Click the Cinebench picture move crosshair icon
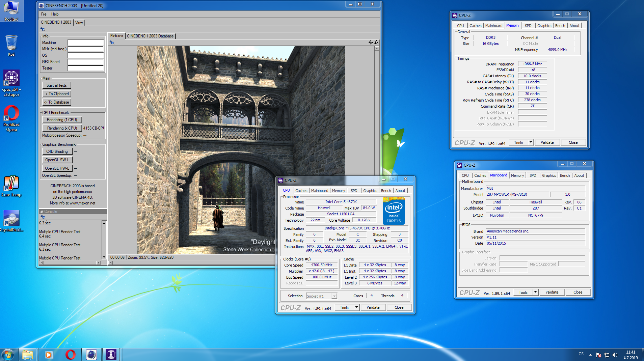This screenshot has height=361, width=644. 371,42
